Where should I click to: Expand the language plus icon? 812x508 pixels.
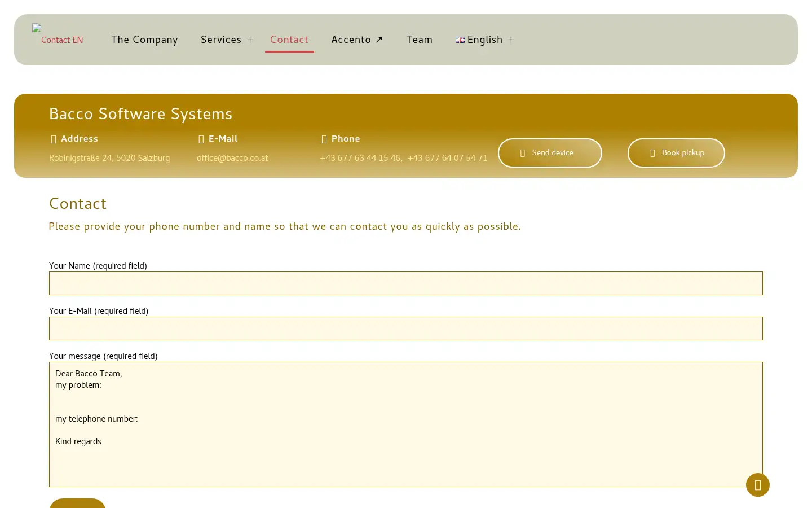click(x=511, y=40)
